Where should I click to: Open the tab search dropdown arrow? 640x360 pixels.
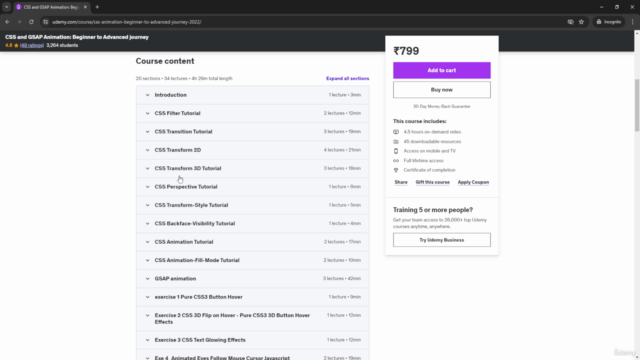coord(7,7)
